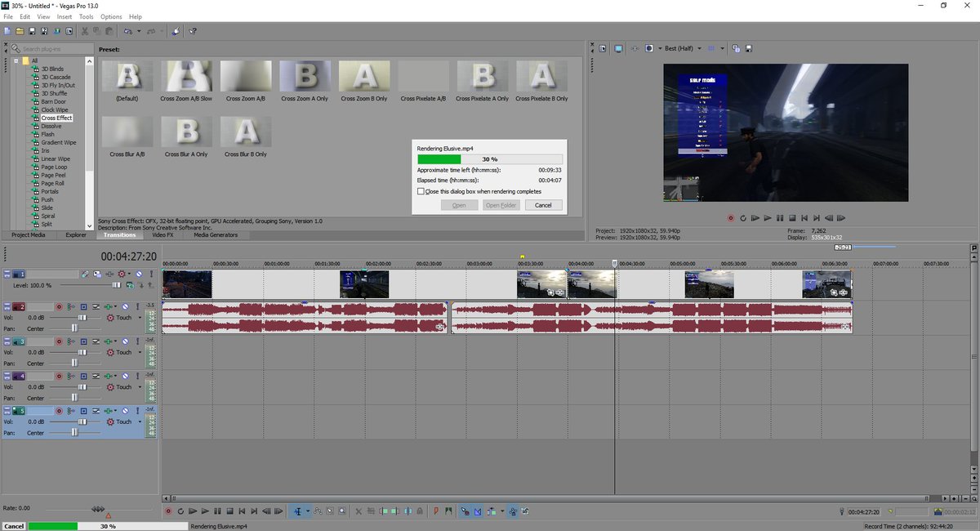Click the Cut scissors toolbar icon

[x=84, y=31]
